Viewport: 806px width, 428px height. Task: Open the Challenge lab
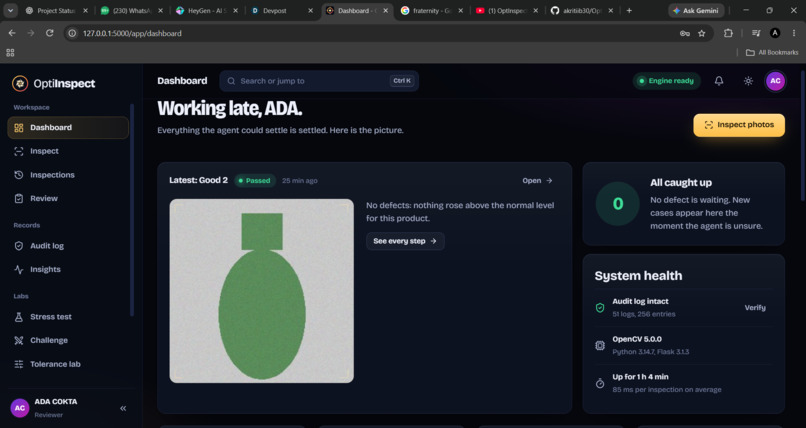tap(68, 340)
